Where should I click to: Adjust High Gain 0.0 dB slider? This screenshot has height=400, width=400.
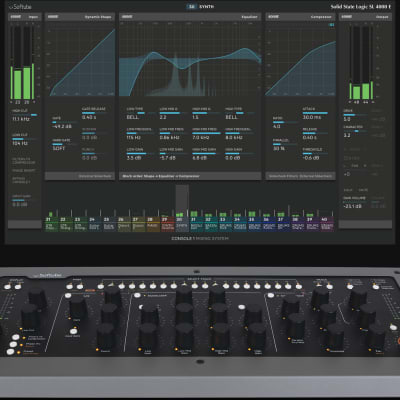pyautogui.click(x=239, y=154)
